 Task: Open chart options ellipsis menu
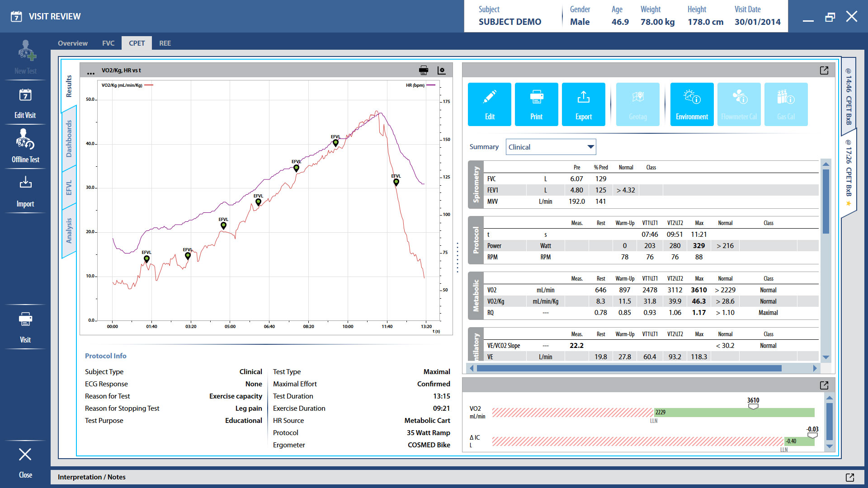[91, 71]
